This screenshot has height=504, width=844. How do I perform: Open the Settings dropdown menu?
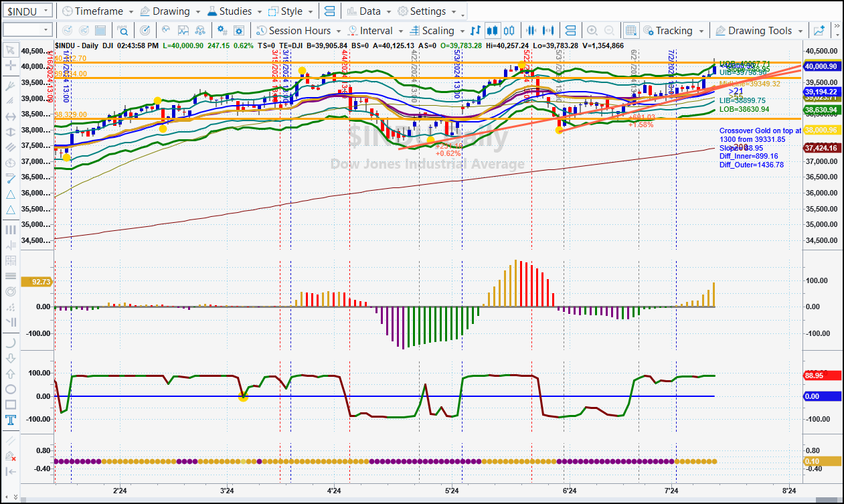coord(428,11)
